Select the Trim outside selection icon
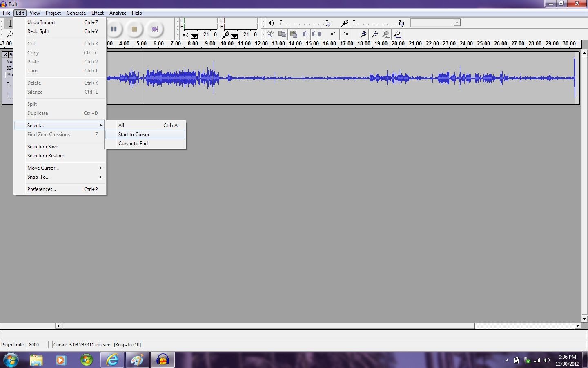The image size is (588, 368). point(305,34)
